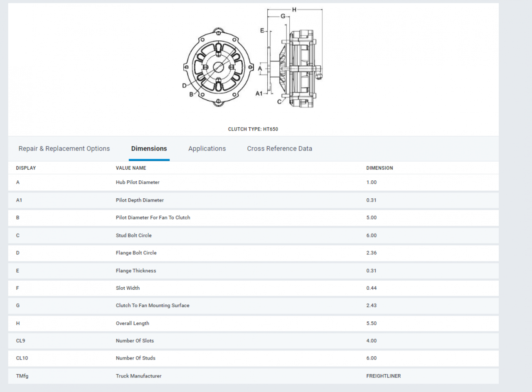Click the DISPLAY column header

click(x=26, y=168)
